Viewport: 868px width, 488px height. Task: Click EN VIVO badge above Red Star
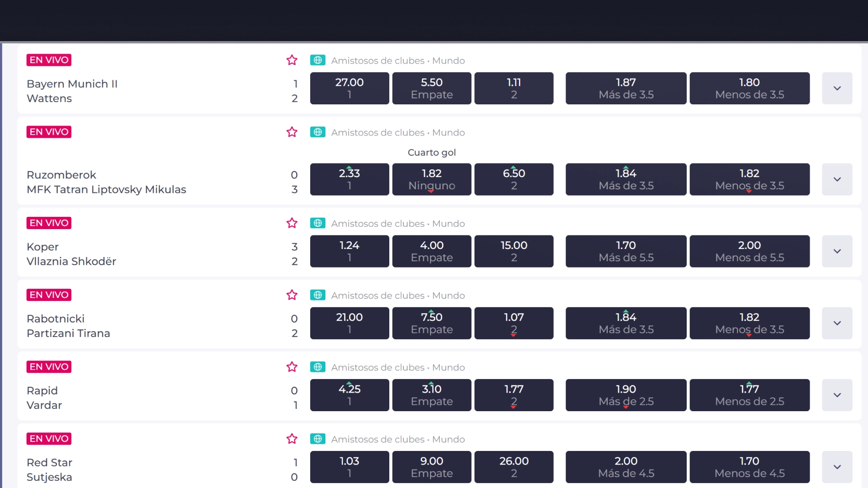pos(49,439)
